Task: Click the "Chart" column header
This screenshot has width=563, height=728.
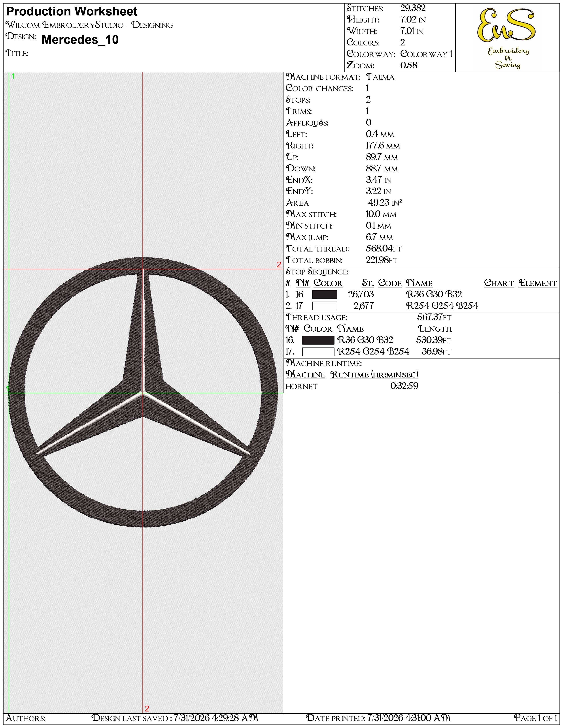Action: click(x=499, y=283)
